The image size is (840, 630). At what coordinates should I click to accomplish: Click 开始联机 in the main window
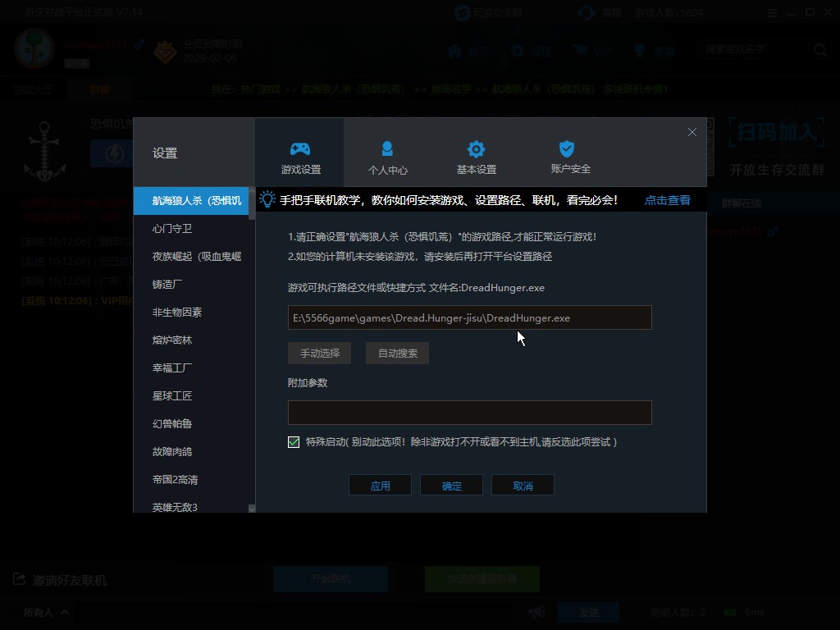(x=331, y=579)
